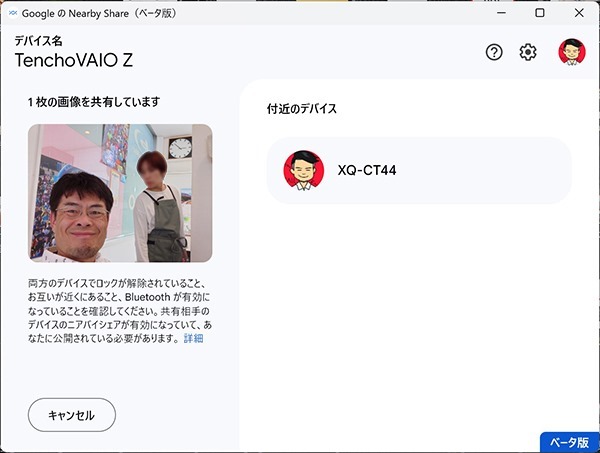
Task: Open settings via the gear icon
Action: pyautogui.click(x=528, y=52)
